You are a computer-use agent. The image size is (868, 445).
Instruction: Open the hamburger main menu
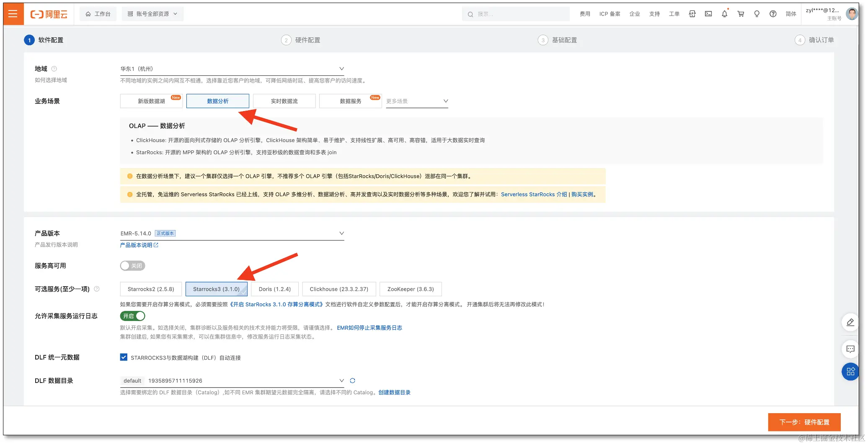(13, 14)
